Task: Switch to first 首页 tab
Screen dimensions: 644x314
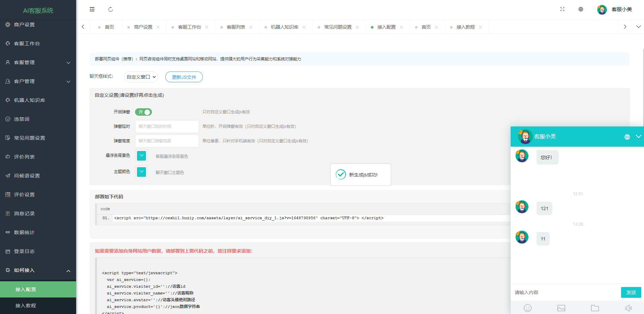Action: (106, 27)
